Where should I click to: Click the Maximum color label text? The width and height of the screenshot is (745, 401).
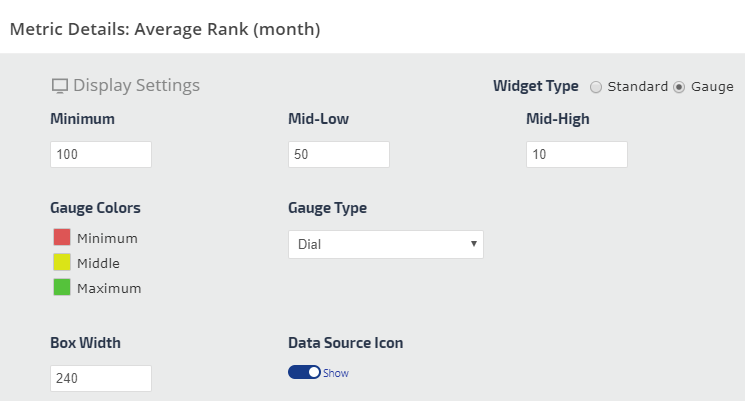click(x=109, y=288)
